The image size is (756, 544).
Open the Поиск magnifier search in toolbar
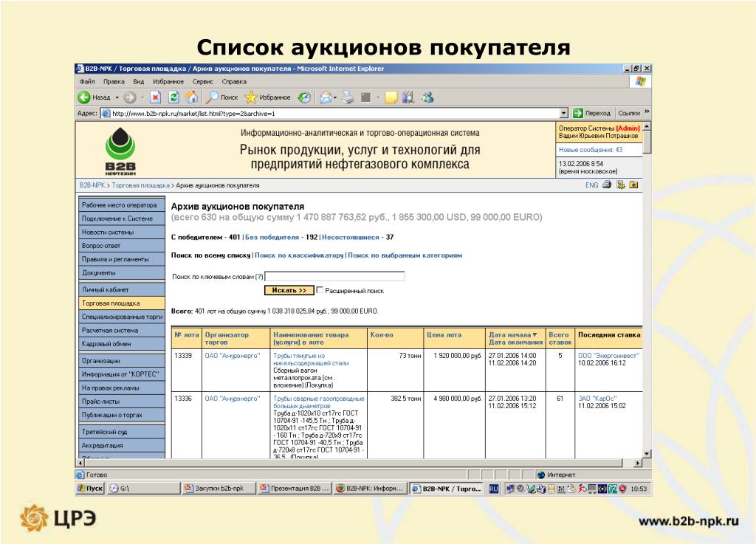222,97
